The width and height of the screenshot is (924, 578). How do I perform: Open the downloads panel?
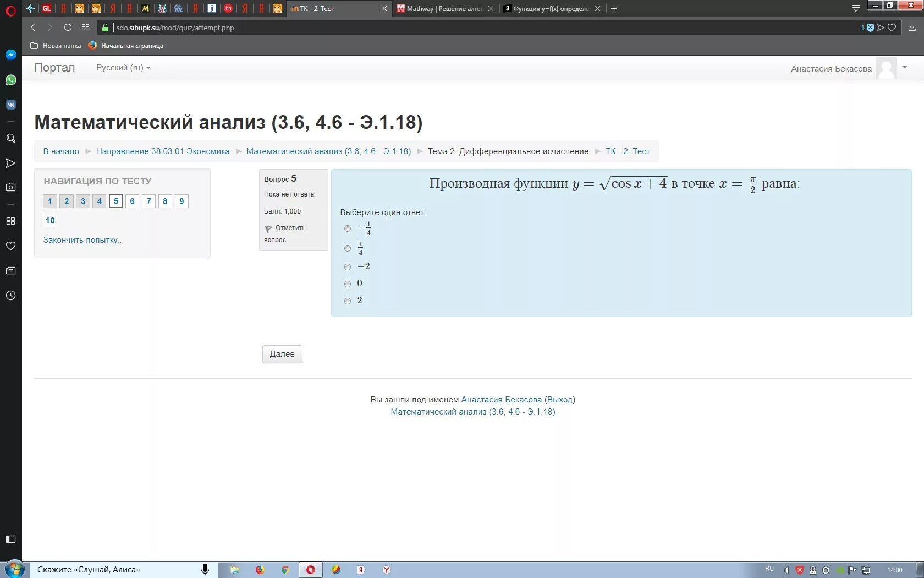(x=912, y=28)
